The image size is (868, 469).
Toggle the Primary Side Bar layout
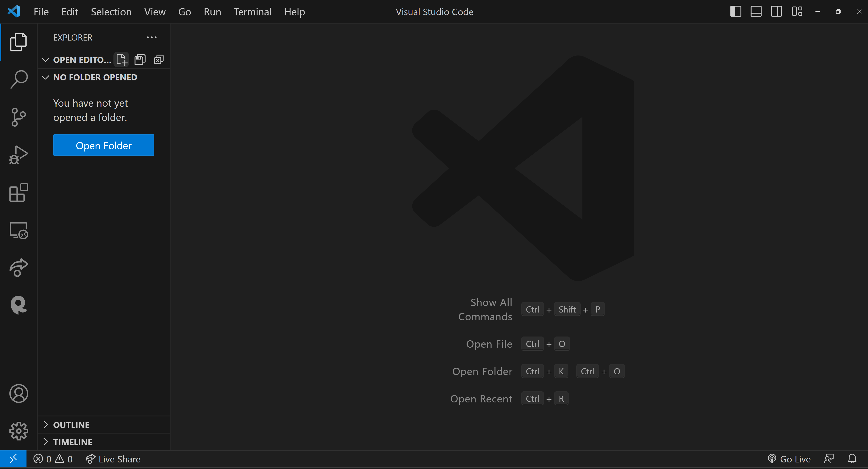pos(736,12)
